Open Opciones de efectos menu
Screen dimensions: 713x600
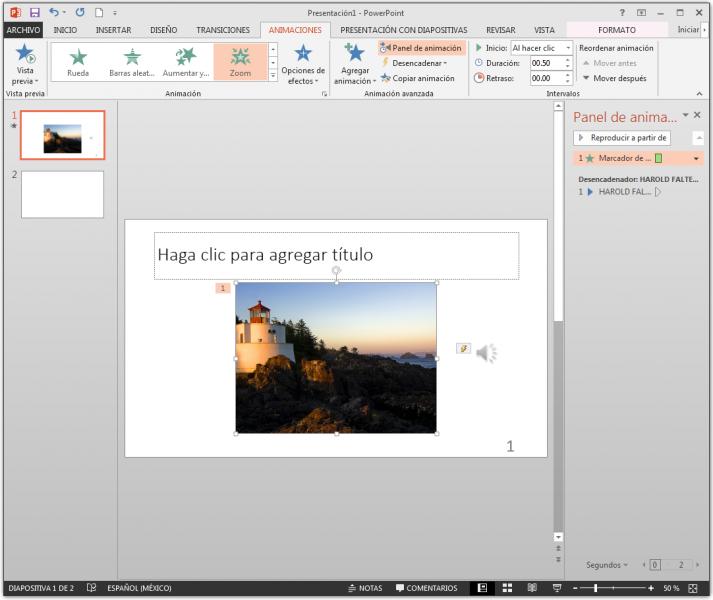[303, 65]
